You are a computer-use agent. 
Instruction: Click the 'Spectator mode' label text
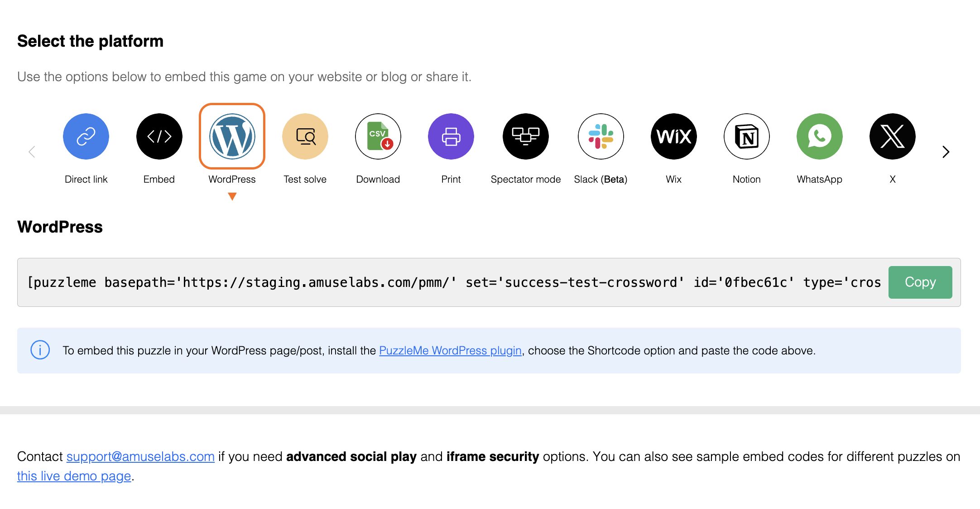(526, 179)
